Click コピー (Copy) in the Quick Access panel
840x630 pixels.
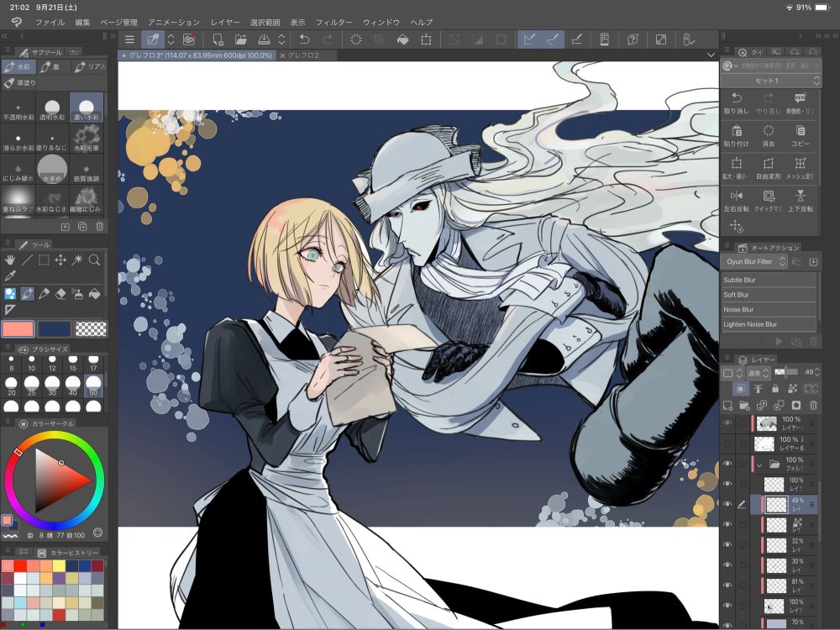pos(801,135)
